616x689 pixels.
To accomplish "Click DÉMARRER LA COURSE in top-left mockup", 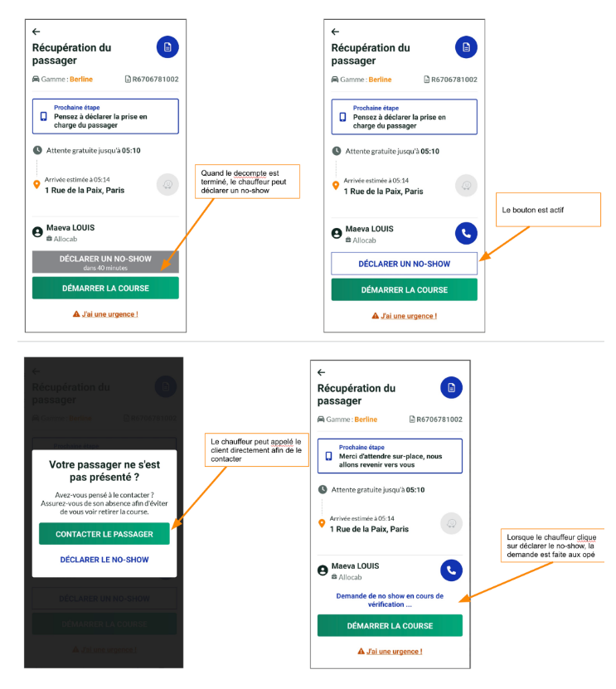I will [x=105, y=288].
